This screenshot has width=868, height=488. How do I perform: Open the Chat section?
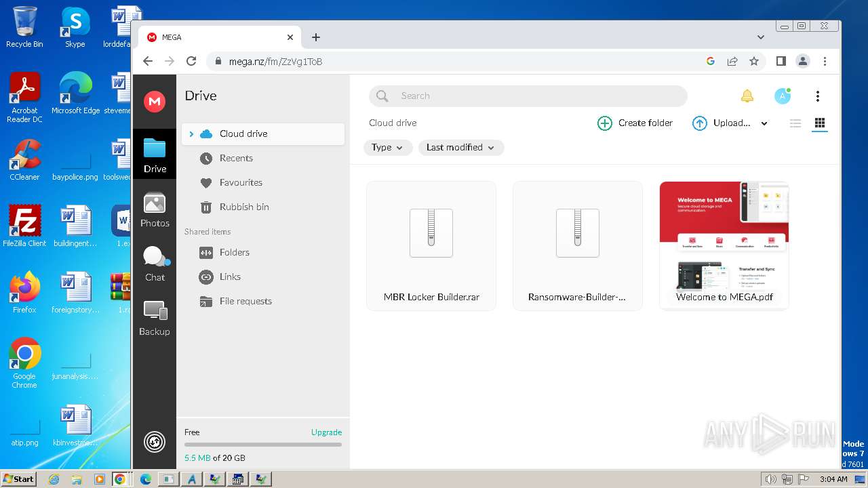(155, 264)
